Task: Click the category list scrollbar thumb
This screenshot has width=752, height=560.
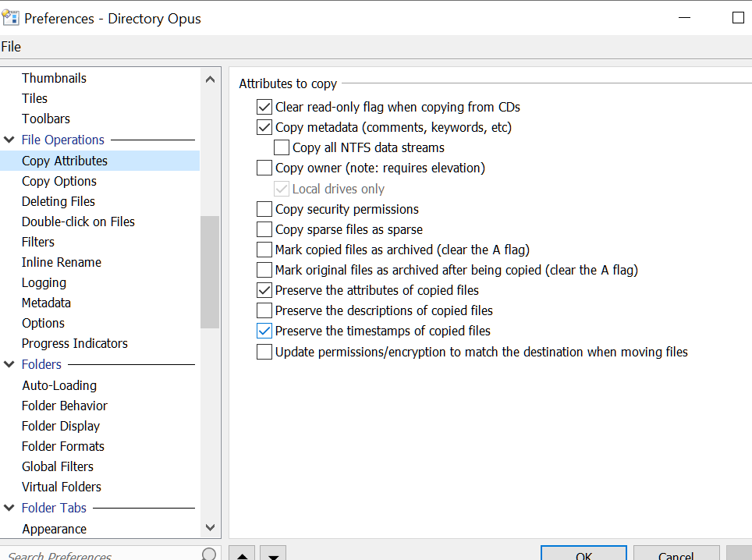Action: 210,272
